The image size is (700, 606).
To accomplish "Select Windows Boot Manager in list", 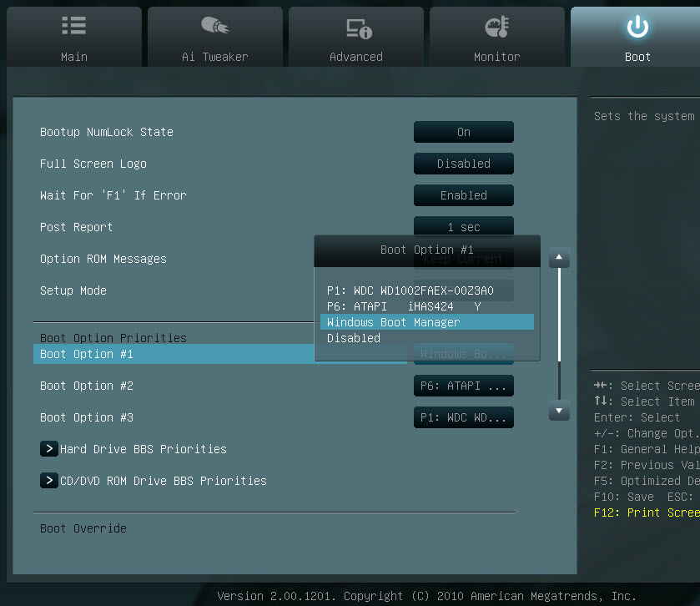I will coord(392,322).
